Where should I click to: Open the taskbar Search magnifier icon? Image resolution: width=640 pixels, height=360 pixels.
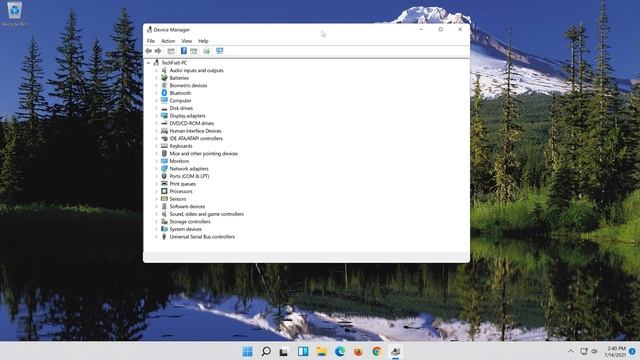266,351
